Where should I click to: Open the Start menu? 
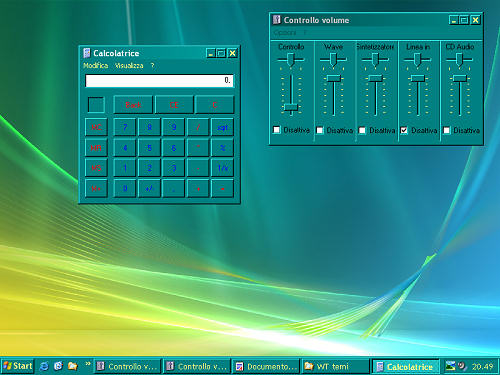pos(18,366)
